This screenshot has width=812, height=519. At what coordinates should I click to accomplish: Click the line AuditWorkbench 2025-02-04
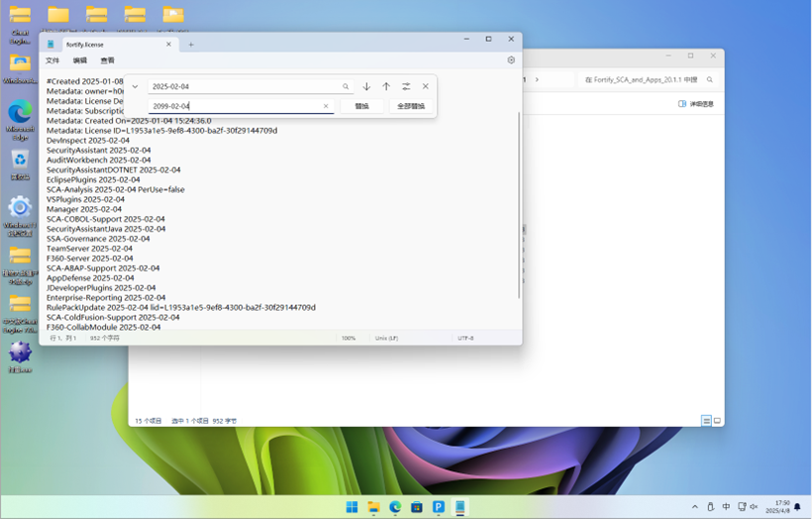point(98,160)
